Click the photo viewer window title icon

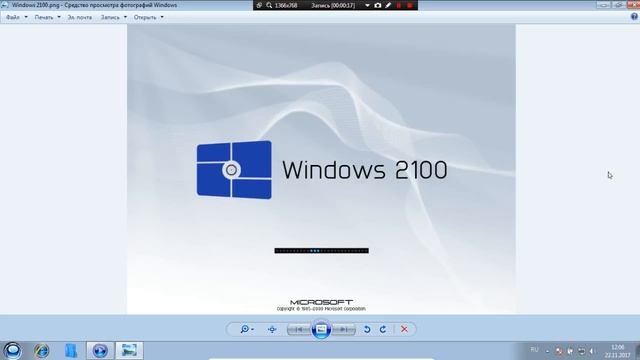[x=4, y=5]
